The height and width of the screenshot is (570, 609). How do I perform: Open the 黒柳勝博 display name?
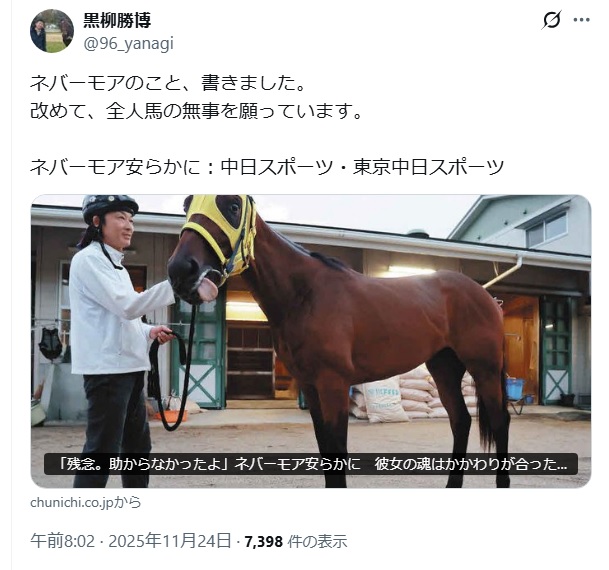click(x=117, y=20)
